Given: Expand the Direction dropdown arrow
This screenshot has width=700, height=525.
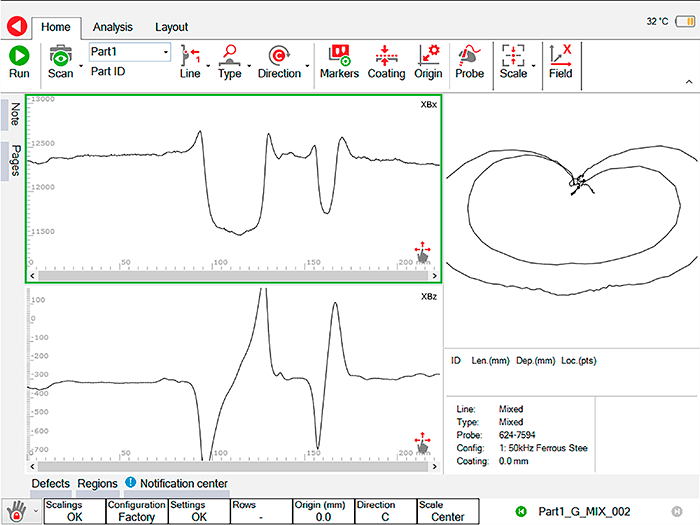Looking at the screenshot, I should click(306, 74).
